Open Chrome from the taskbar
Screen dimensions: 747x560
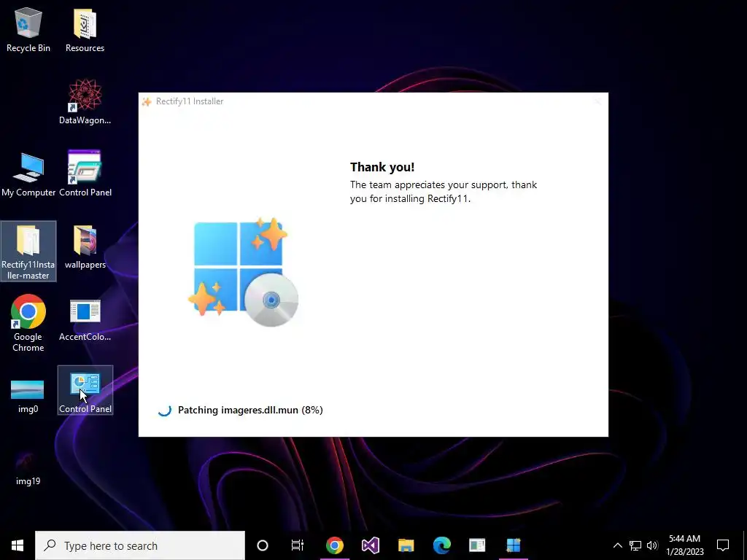point(334,545)
